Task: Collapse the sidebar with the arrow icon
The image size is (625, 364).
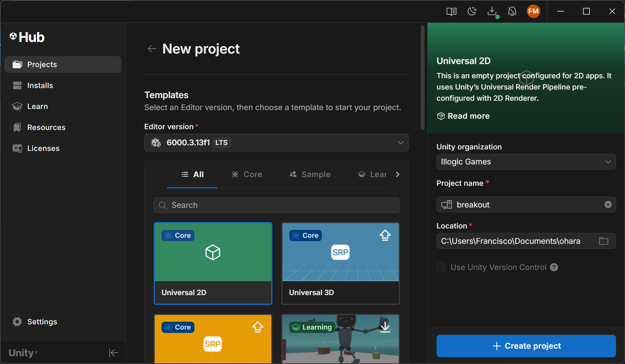Action: (114, 353)
